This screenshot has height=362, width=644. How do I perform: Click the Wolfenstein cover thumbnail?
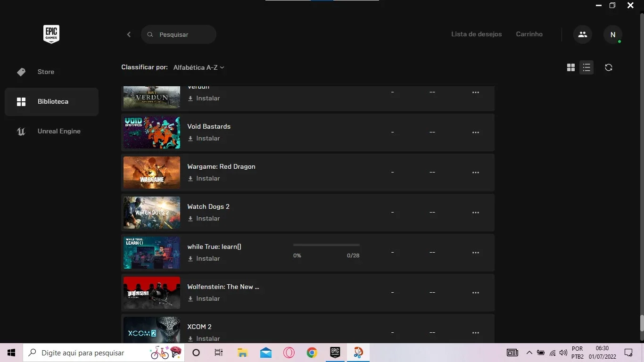[x=152, y=293]
